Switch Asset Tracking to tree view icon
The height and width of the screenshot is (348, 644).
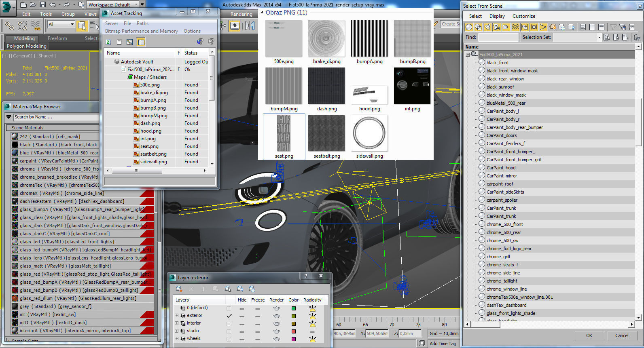[x=130, y=42]
